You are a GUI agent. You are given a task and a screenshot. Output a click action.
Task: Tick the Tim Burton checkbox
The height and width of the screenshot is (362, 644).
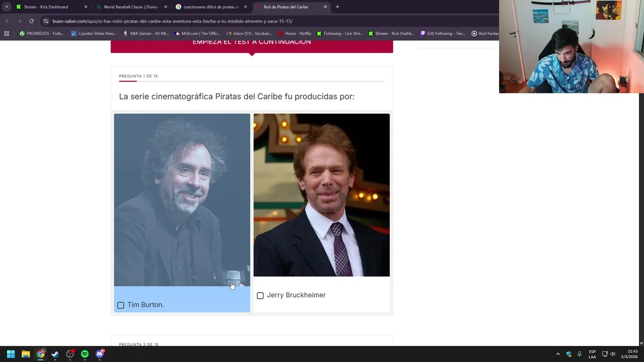[121, 305]
